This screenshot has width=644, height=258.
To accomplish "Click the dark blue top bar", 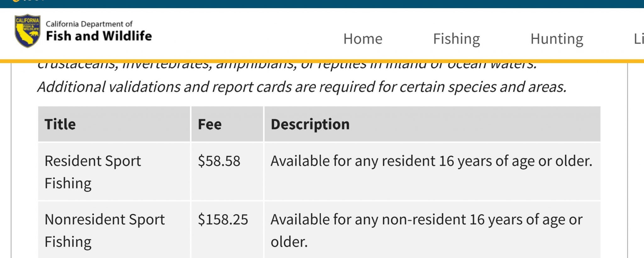I will (x=322, y=4).
